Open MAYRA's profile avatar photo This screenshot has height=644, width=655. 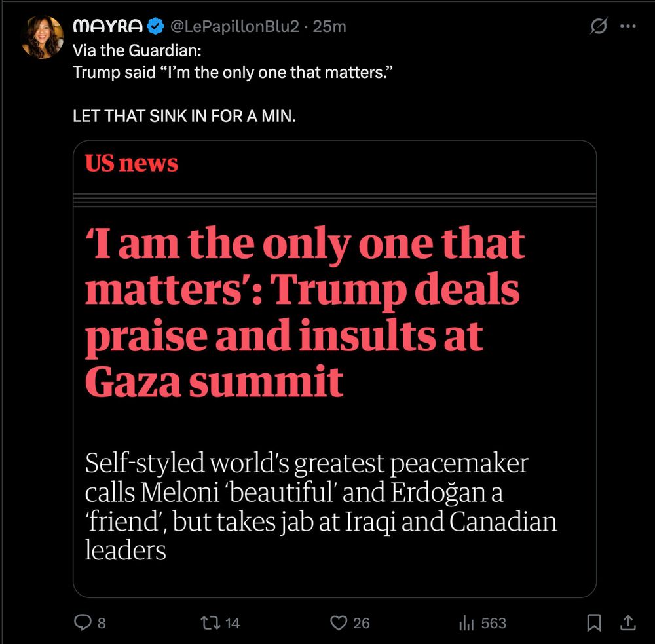[43, 37]
